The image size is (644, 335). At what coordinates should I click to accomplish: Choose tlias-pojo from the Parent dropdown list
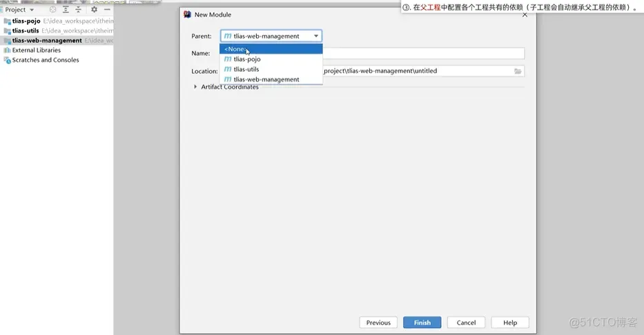click(x=271, y=59)
